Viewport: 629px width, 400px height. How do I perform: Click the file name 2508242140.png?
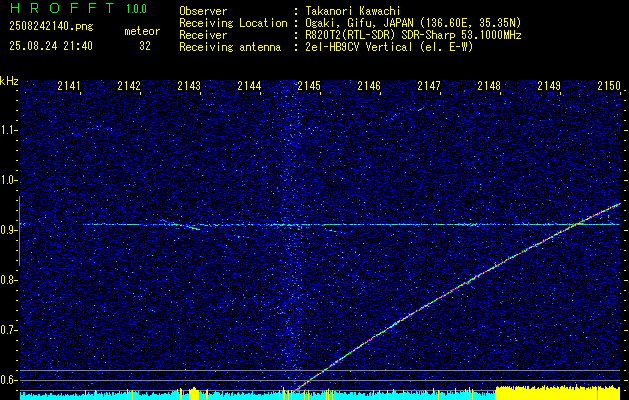tap(51, 27)
